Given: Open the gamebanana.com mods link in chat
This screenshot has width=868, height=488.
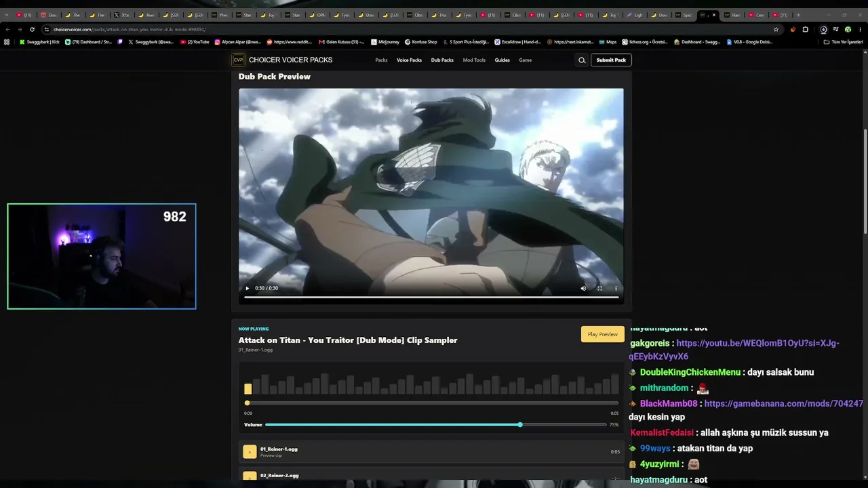Looking at the screenshot, I should click(783, 403).
